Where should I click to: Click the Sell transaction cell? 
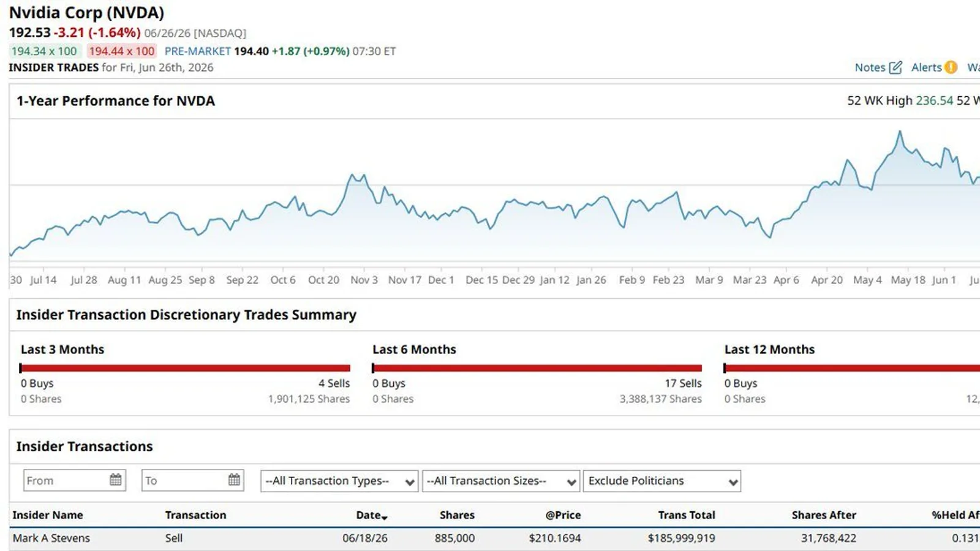click(174, 538)
